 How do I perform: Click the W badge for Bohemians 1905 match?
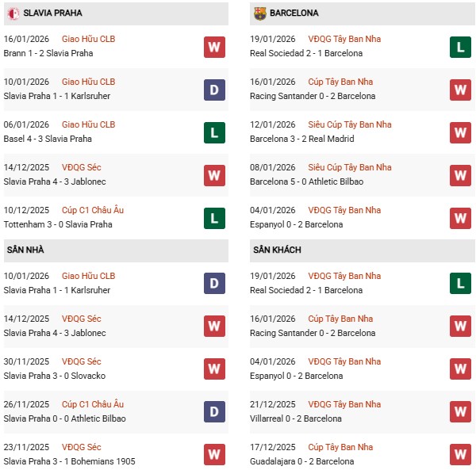214,455
